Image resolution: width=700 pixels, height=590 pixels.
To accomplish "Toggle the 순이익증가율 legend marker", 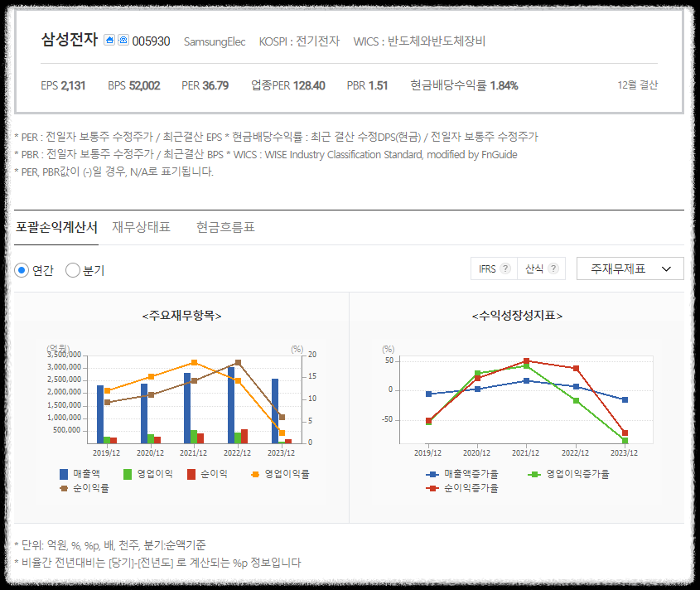I will 432,488.
